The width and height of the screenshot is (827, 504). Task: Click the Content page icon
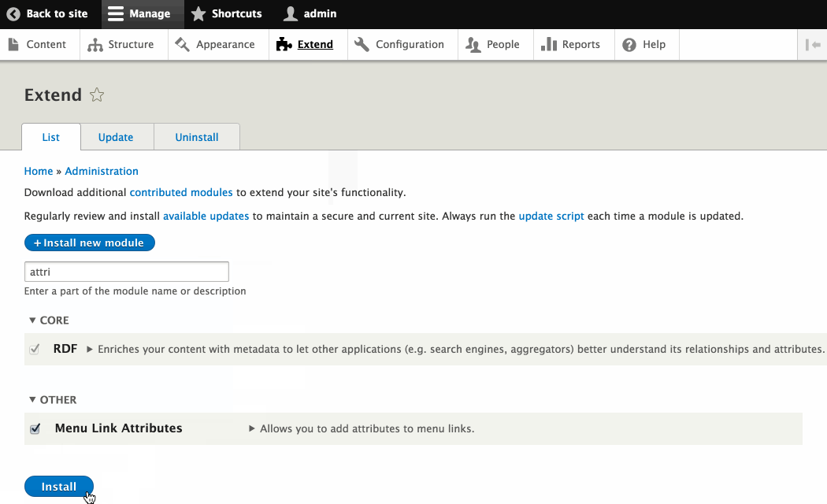pyautogui.click(x=13, y=44)
